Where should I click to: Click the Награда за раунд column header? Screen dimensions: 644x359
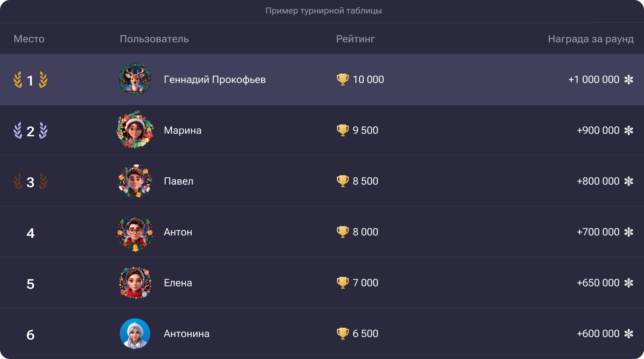(590, 39)
